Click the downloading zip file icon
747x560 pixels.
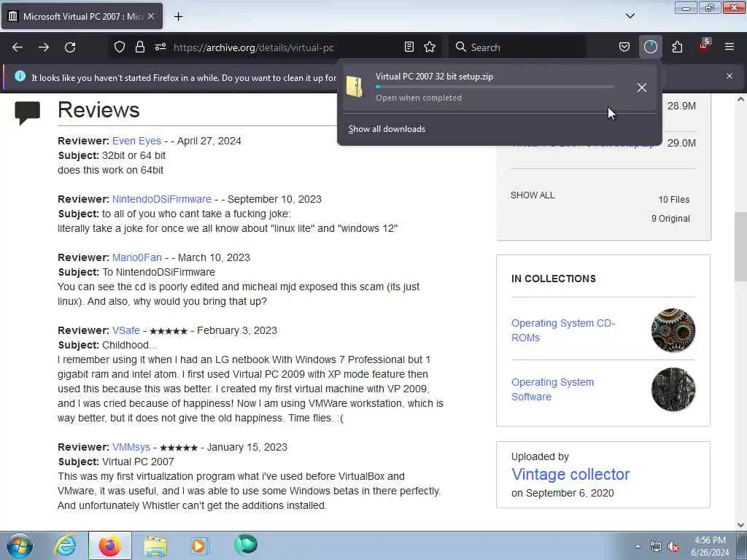pyautogui.click(x=355, y=87)
